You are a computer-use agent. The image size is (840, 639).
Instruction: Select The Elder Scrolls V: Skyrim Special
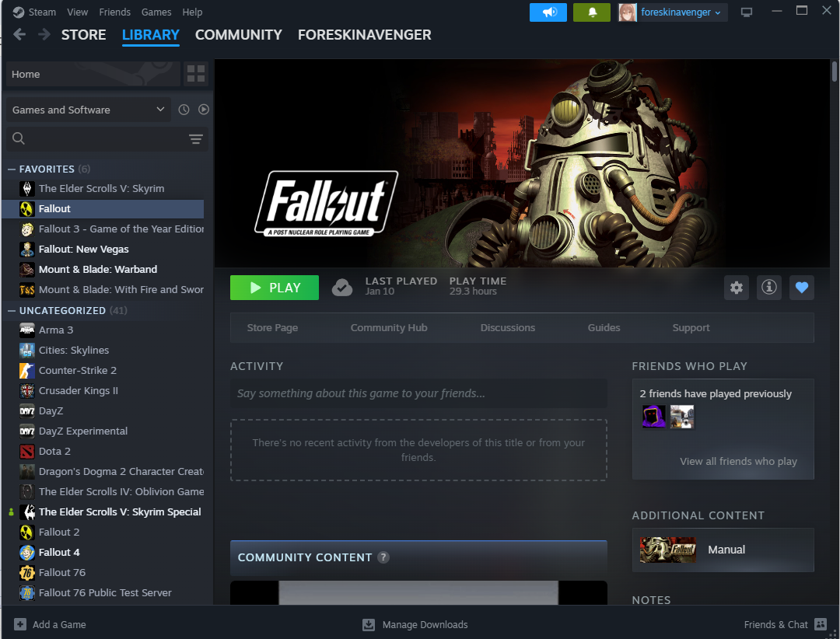click(103, 512)
